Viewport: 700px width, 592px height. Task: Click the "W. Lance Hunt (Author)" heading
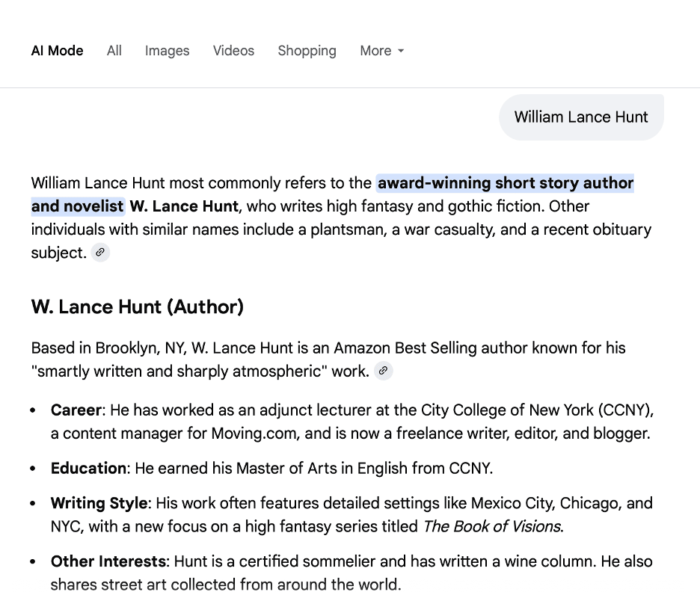[x=138, y=307]
